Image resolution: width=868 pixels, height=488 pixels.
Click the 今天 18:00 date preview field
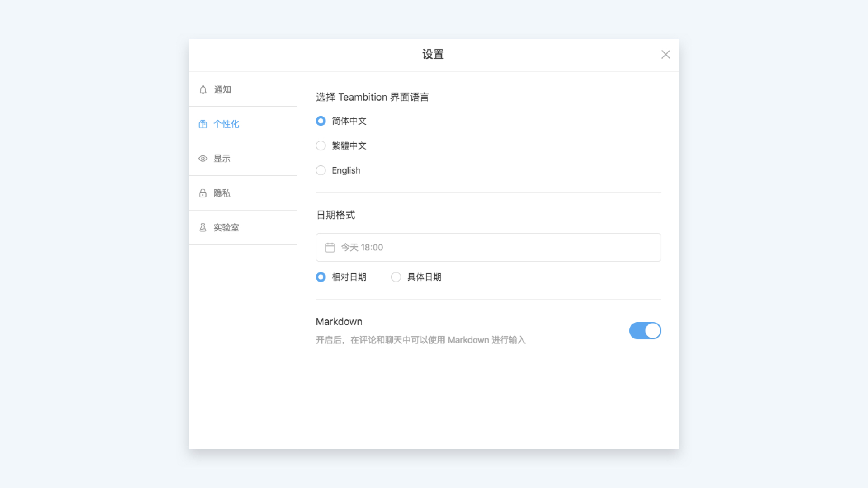(x=488, y=248)
